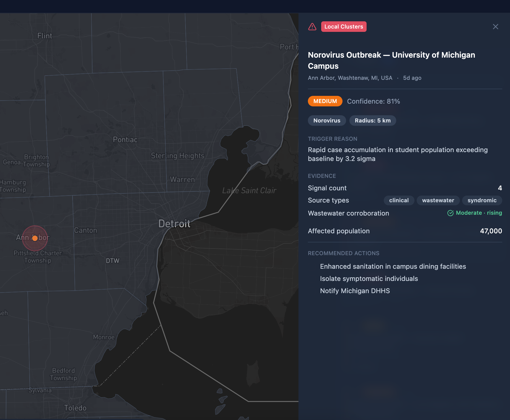This screenshot has width=510, height=420.
Task: Open the Enhanced sanitation recommended action
Action: [393, 266]
